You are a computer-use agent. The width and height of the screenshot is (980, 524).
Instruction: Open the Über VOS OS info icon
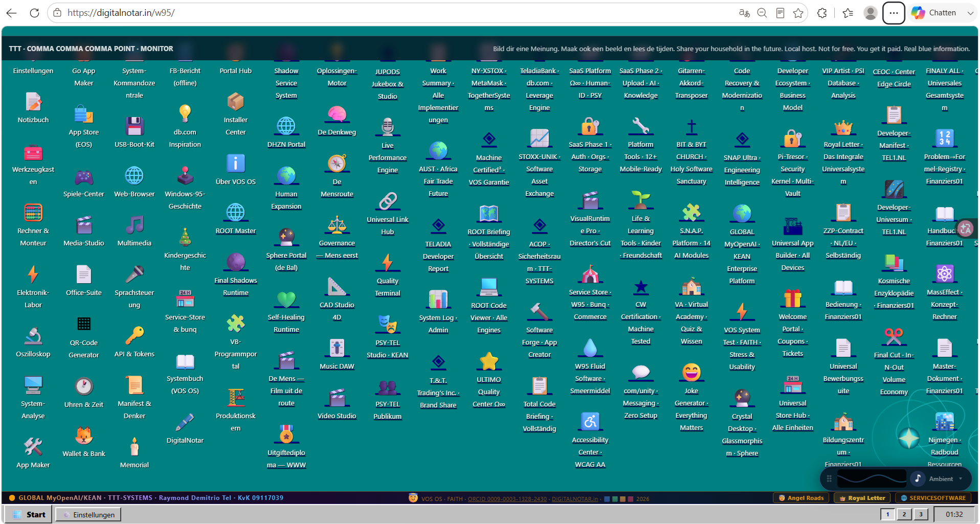coord(236,164)
